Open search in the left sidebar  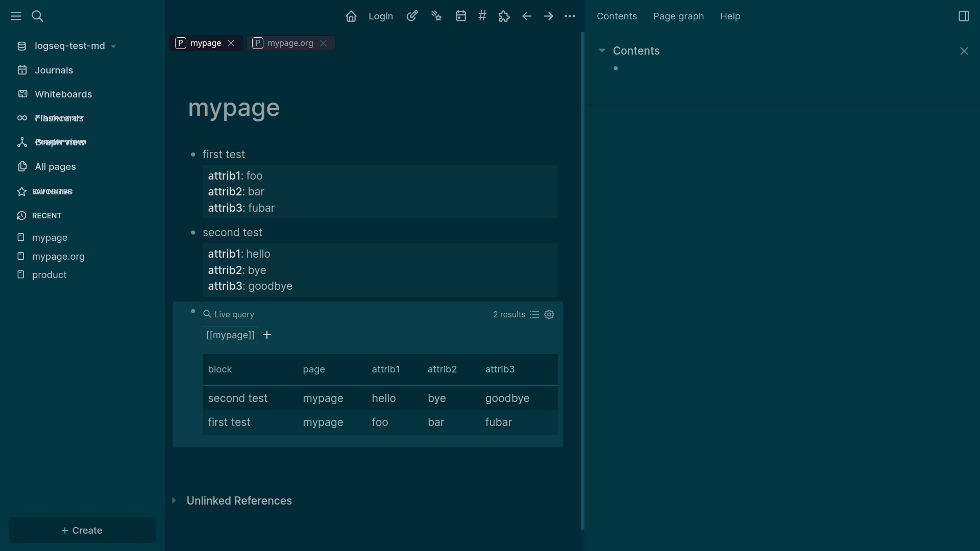click(x=37, y=16)
